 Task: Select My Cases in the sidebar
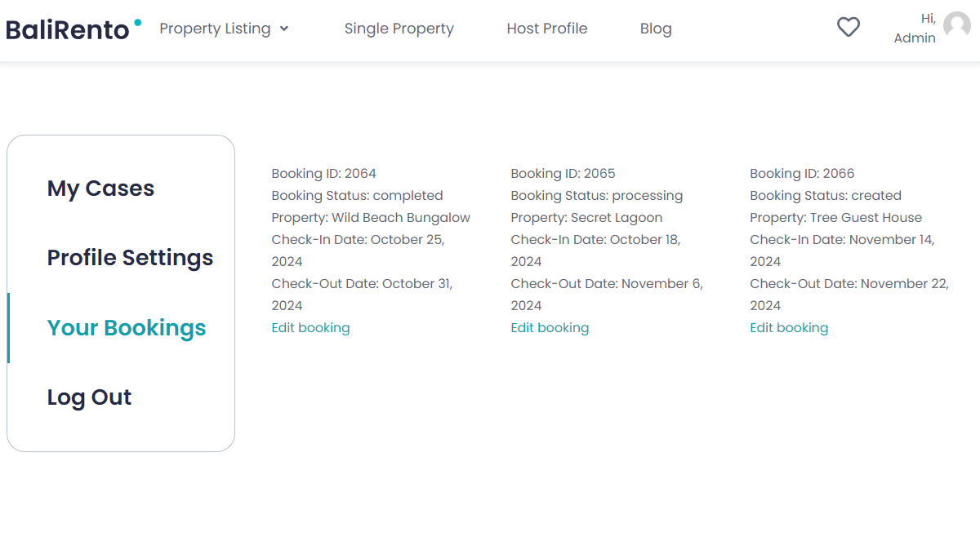(x=100, y=189)
